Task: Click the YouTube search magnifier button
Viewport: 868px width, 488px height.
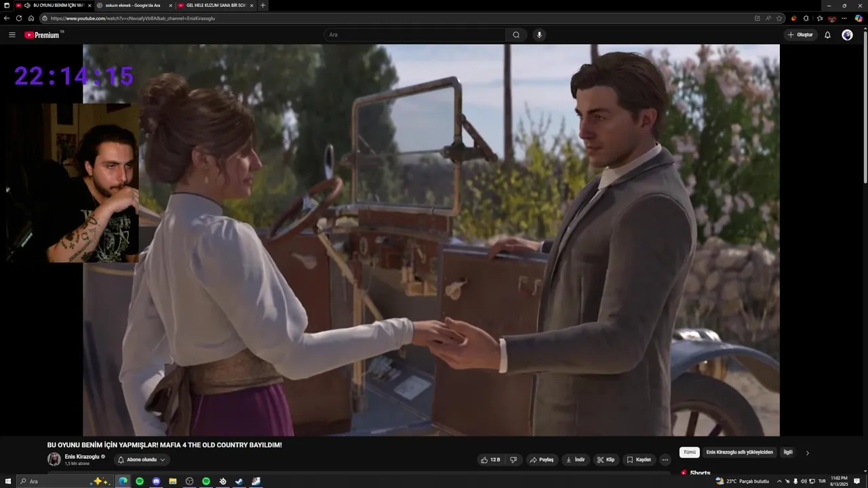Action: tap(516, 35)
